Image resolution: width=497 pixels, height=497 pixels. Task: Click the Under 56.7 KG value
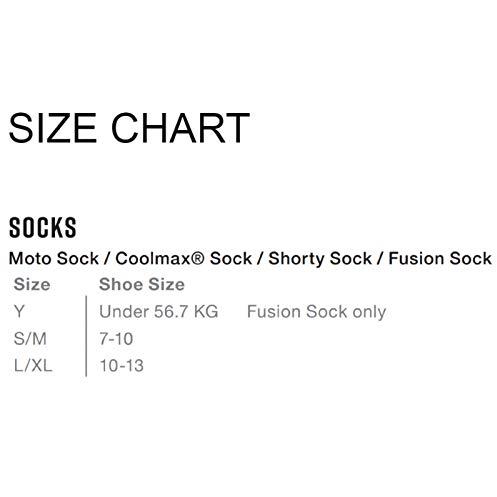coord(159,312)
